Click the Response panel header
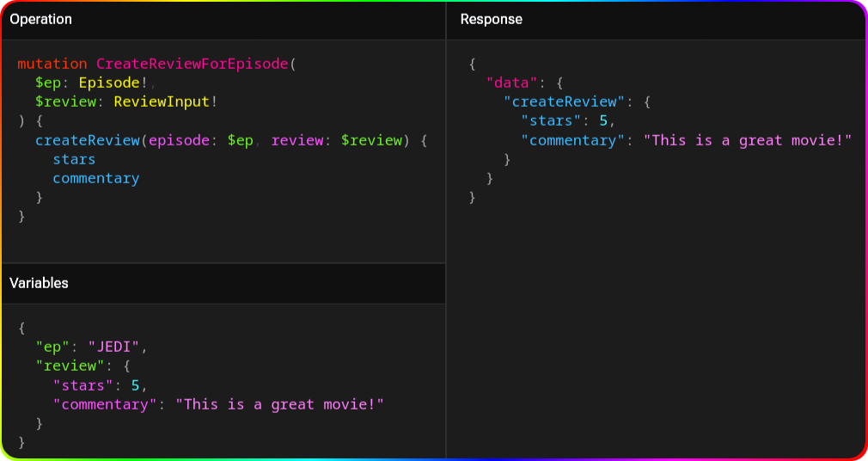The height and width of the screenshot is (461, 868). click(491, 19)
